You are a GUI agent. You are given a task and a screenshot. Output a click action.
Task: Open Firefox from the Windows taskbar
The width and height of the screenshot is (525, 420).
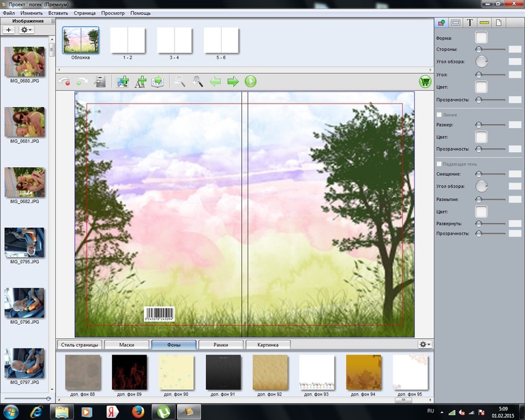(135, 412)
